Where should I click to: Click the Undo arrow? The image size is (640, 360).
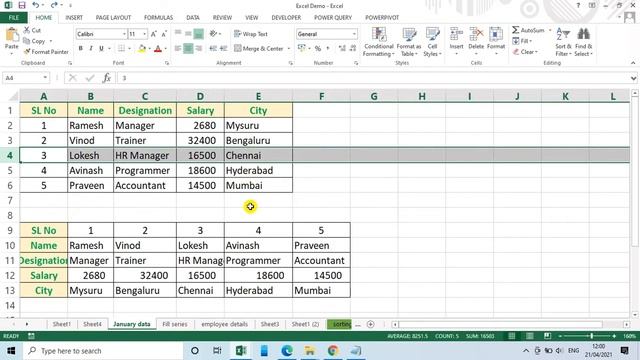[x=36, y=5]
